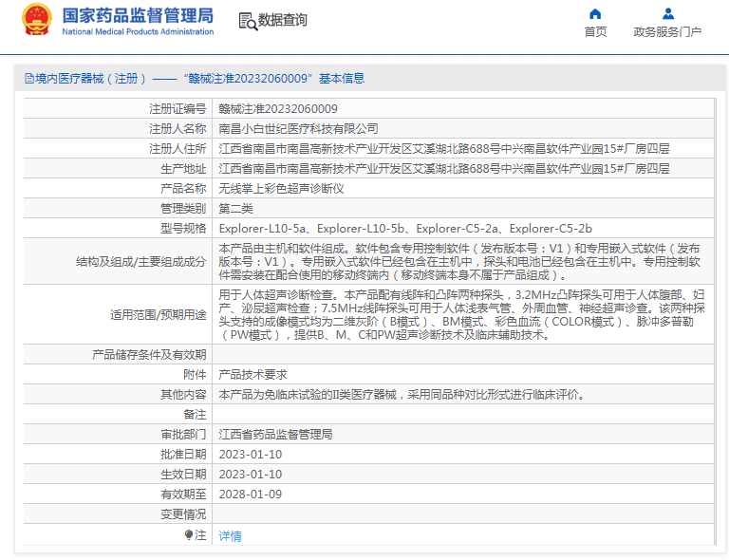The image size is (729, 560).
Task: Click the 生产地址 label
Action: tap(183, 169)
